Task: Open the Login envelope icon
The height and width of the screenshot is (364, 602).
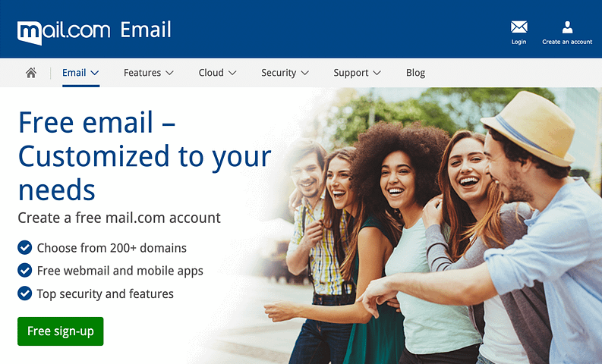Action: (518, 27)
